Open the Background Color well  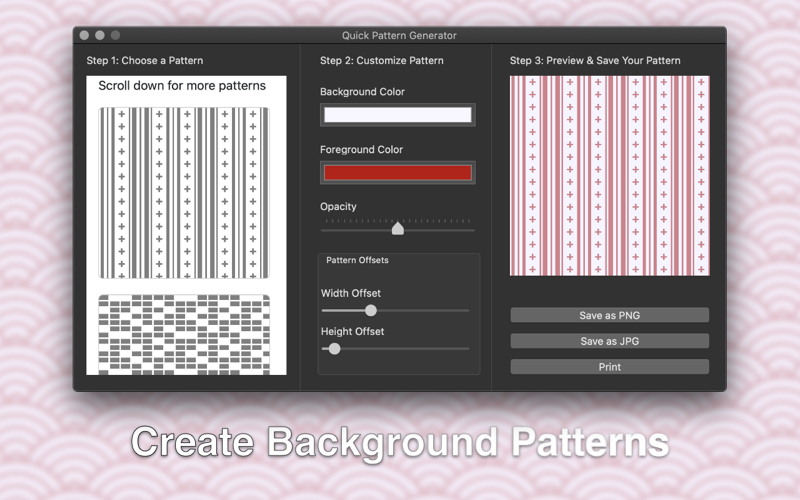397,115
